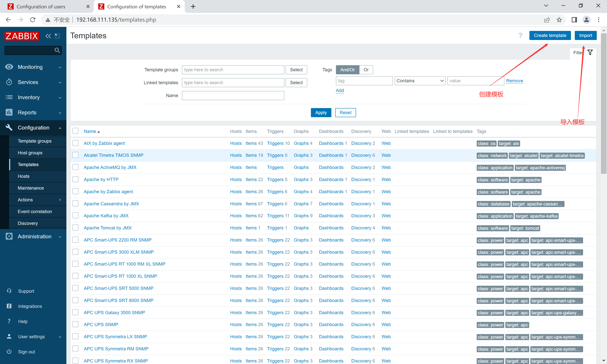
Task: Click the User settings person icon
Action: [9, 336]
